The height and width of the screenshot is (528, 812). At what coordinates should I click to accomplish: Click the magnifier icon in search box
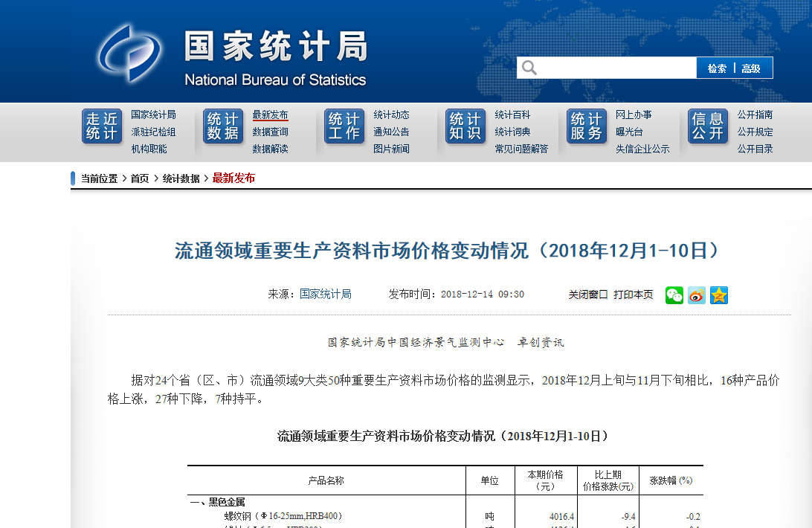click(529, 68)
